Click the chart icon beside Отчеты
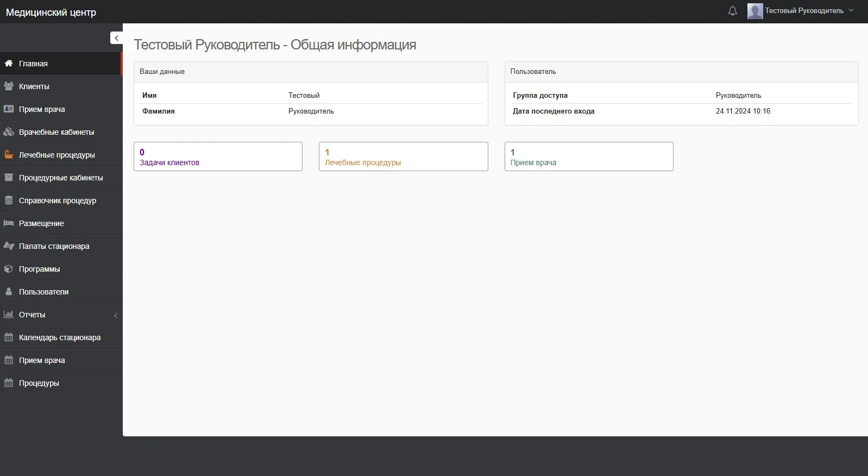 point(9,315)
